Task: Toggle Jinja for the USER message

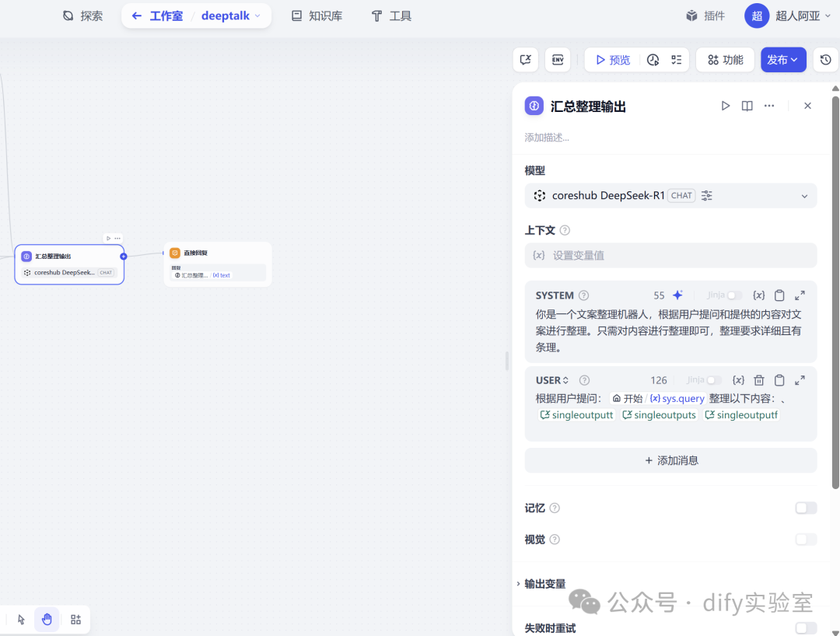Action: click(x=714, y=380)
